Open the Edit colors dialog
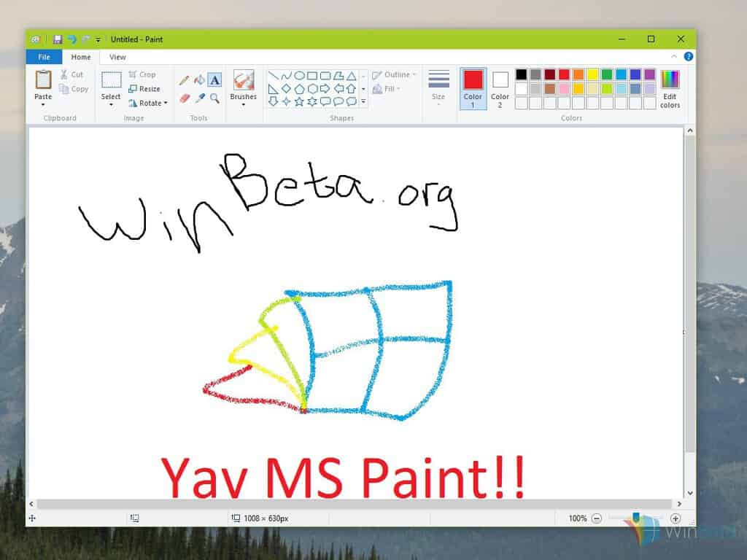 670,89
